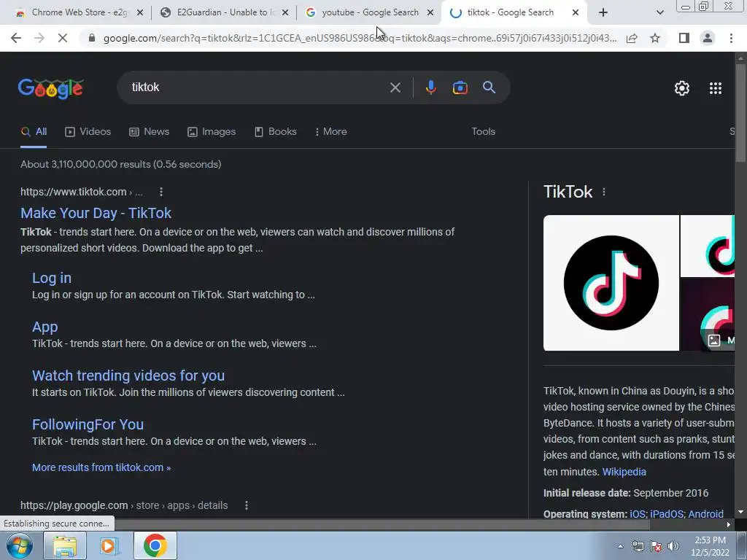
Task: Open Watch trending videos for you link
Action: click(128, 376)
